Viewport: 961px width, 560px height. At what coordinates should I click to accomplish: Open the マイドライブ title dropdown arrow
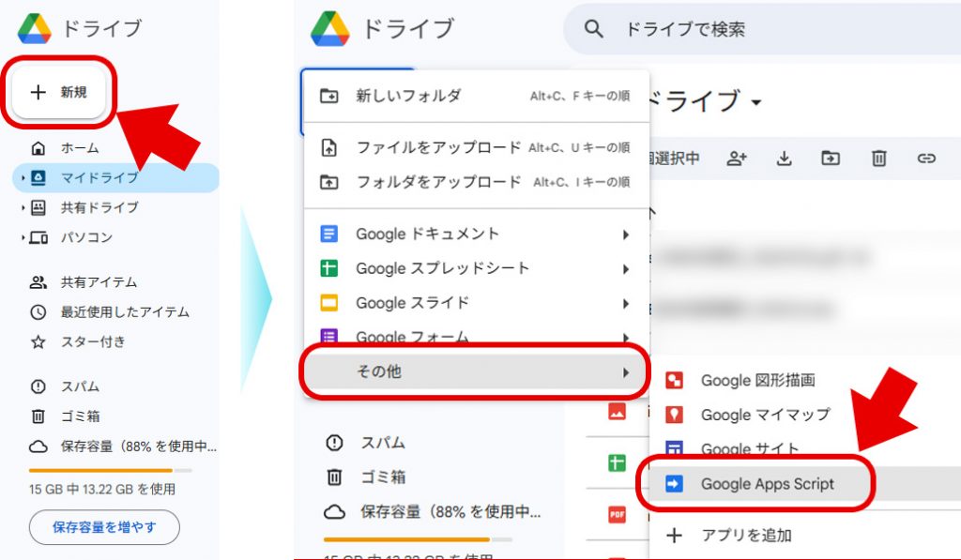[756, 102]
